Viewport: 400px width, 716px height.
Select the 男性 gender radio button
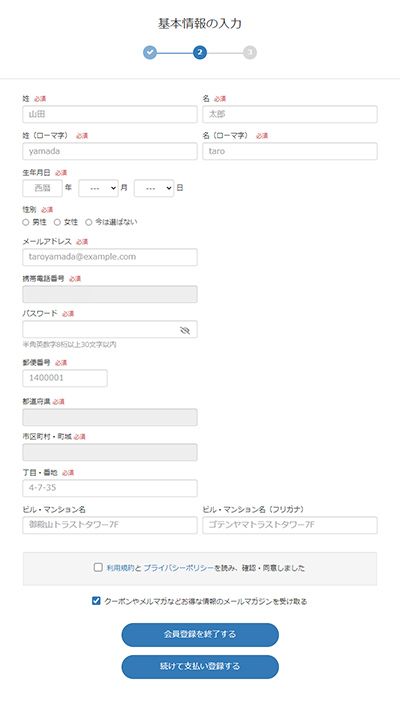click(26, 222)
